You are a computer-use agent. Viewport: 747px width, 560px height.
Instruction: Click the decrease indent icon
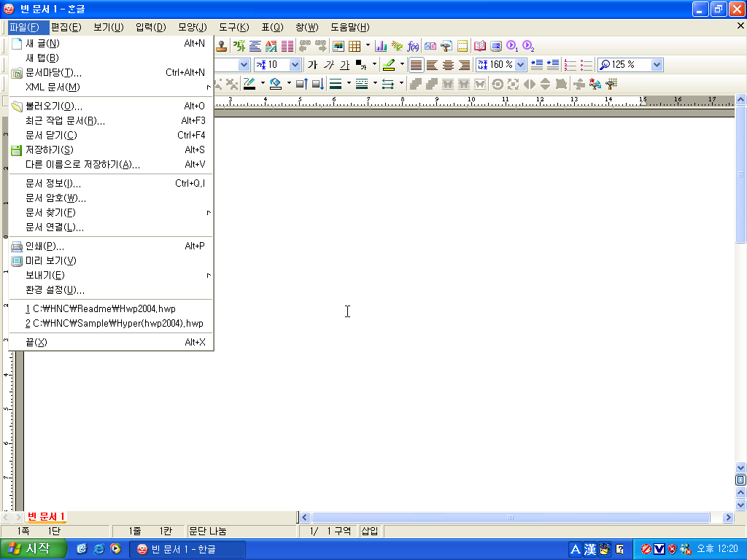(537, 64)
